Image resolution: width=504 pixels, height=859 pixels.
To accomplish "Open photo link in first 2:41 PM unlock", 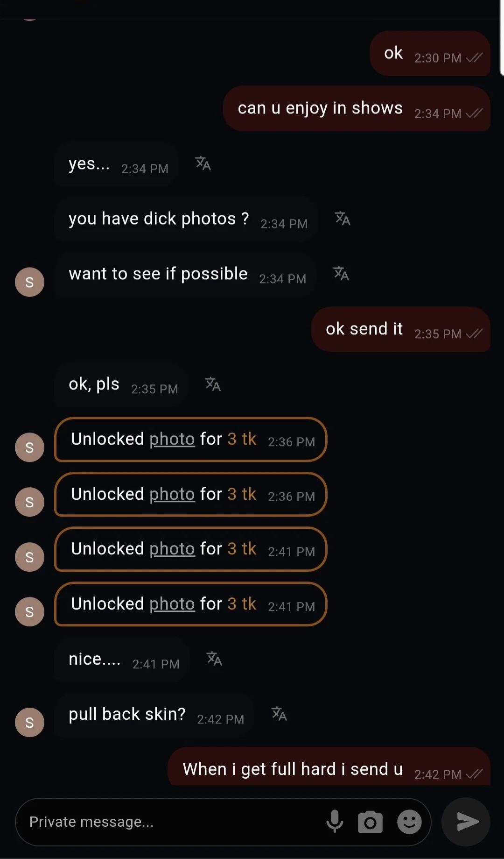I will coord(172,549).
